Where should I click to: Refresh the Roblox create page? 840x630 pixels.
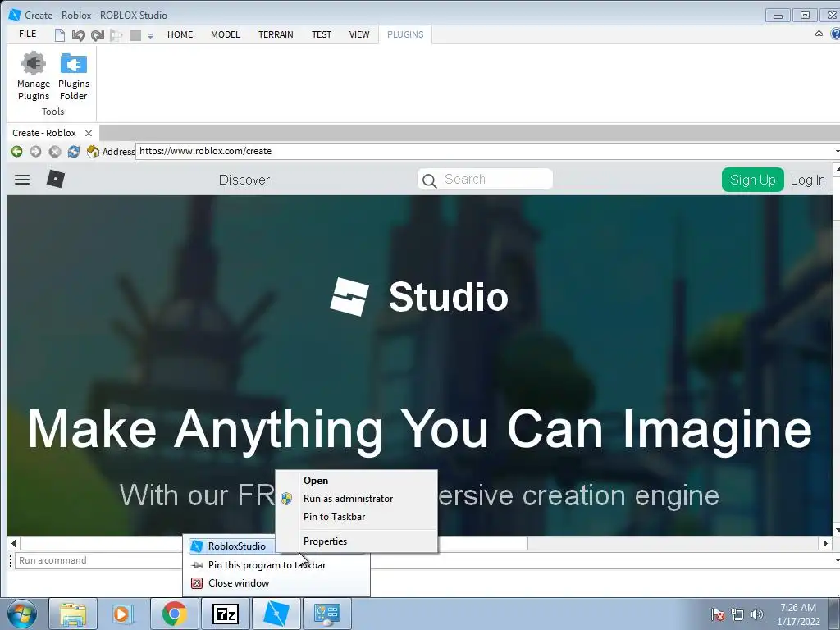click(x=73, y=152)
